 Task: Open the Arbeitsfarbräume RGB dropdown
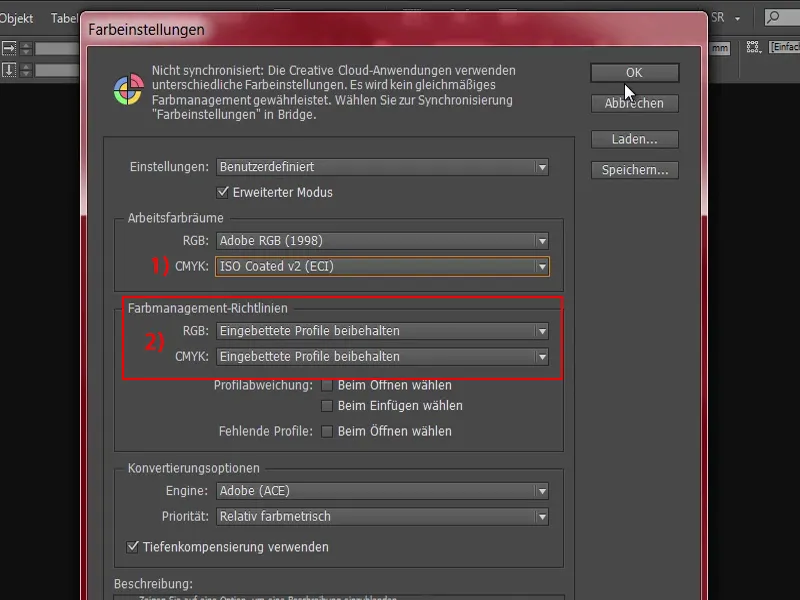point(382,241)
